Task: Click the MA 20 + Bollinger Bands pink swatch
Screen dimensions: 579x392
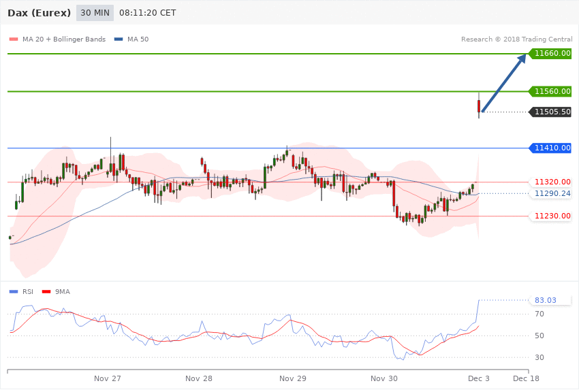Action: 14,39
